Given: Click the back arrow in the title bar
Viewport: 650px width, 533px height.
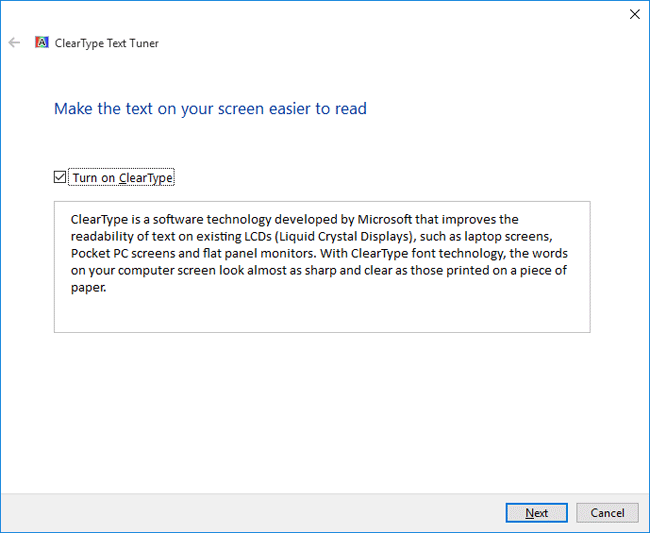Looking at the screenshot, I should [x=14, y=43].
